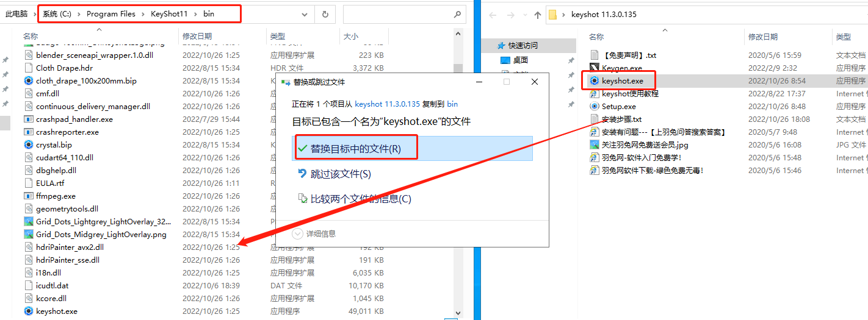This screenshot has width=868, height=320.
Task: Click keyshot.exe icon in keyshot 11.3.0.135 folder
Action: (x=595, y=80)
